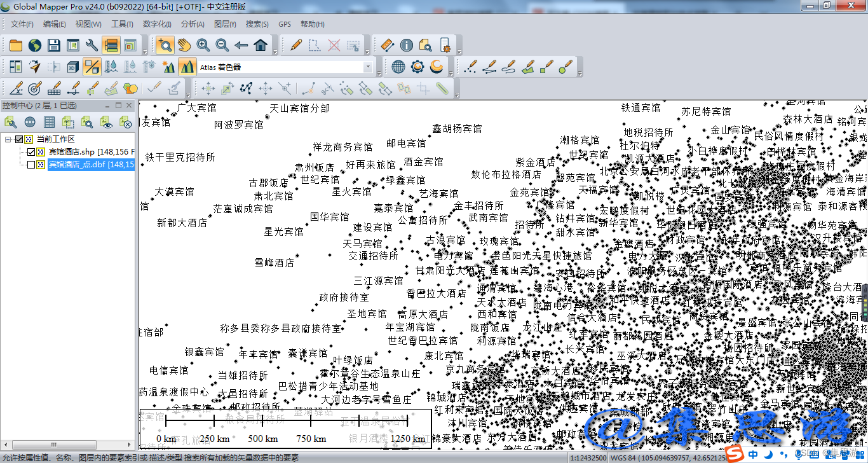Open the search file magnifier icon

(426, 45)
